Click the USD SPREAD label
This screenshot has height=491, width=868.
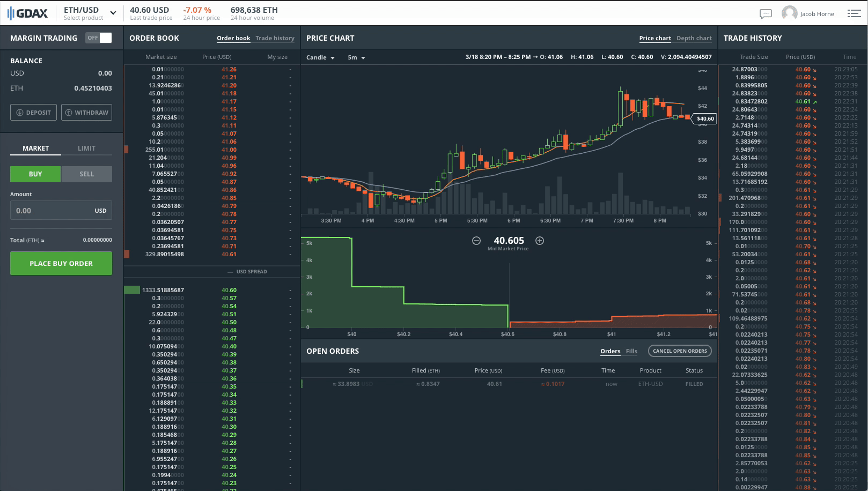pos(252,272)
